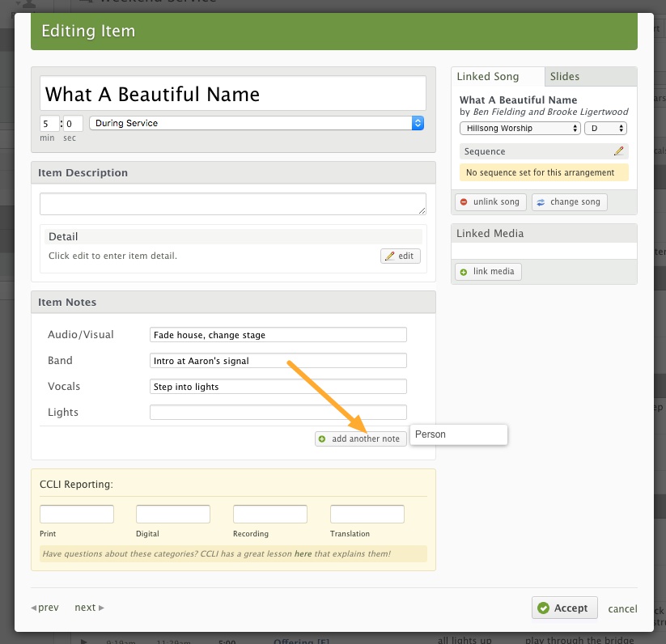Click the Ben Fielding and Brooke Ligertwood text

(550, 112)
